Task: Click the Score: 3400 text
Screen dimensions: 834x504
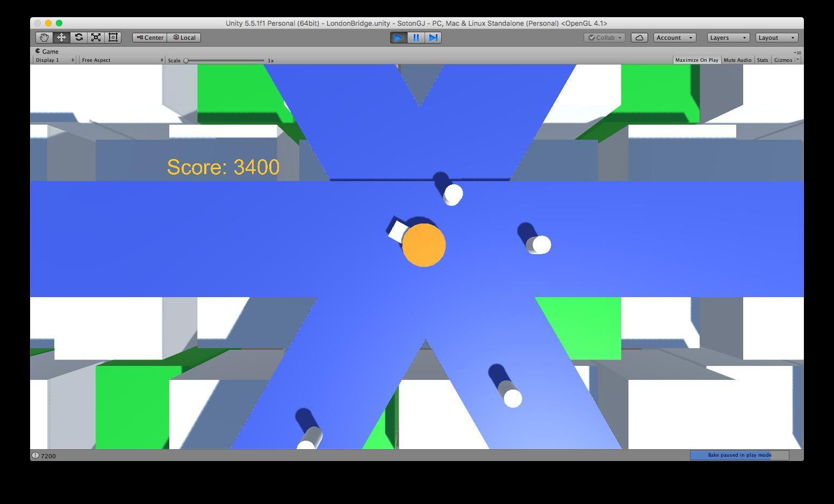Action: tap(223, 167)
